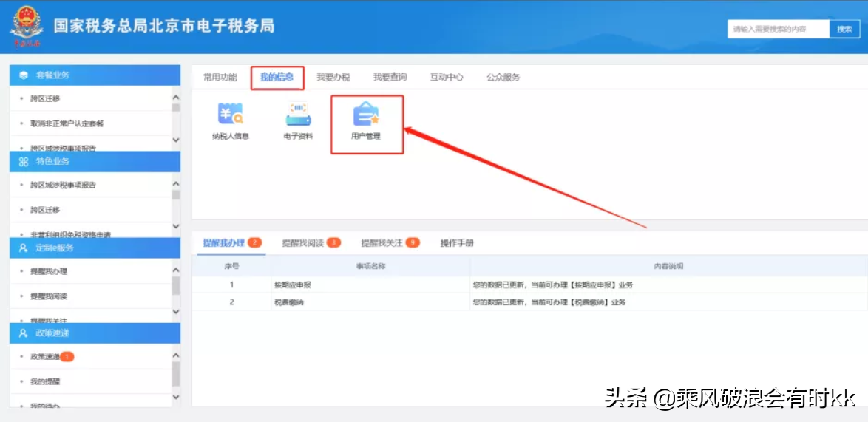Open 取消非正常户认定套餐 link
The height and width of the screenshot is (422, 868).
(67, 123)
